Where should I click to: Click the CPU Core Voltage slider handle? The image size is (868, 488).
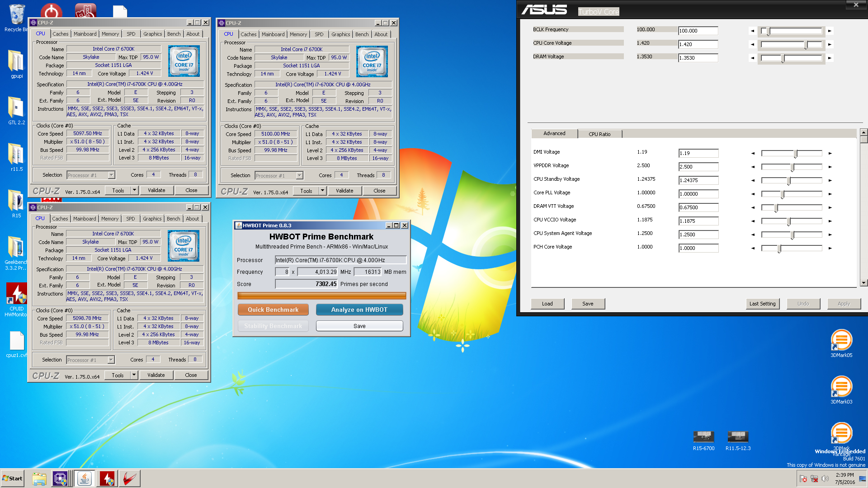806,45
